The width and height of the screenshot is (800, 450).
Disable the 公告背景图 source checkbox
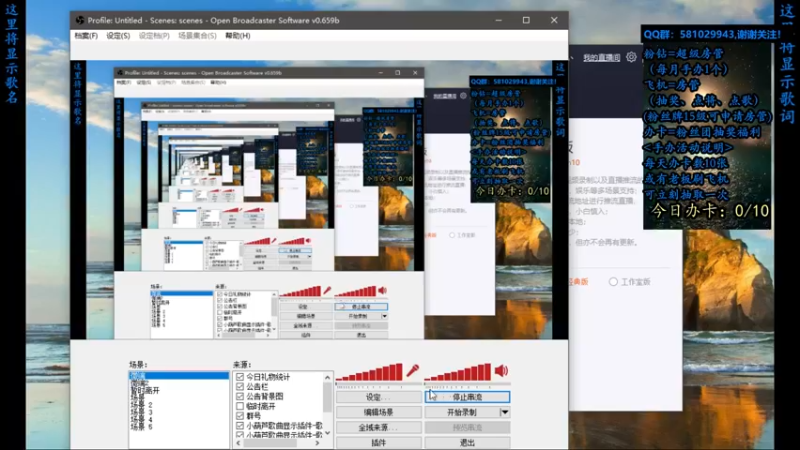(240, 396)
